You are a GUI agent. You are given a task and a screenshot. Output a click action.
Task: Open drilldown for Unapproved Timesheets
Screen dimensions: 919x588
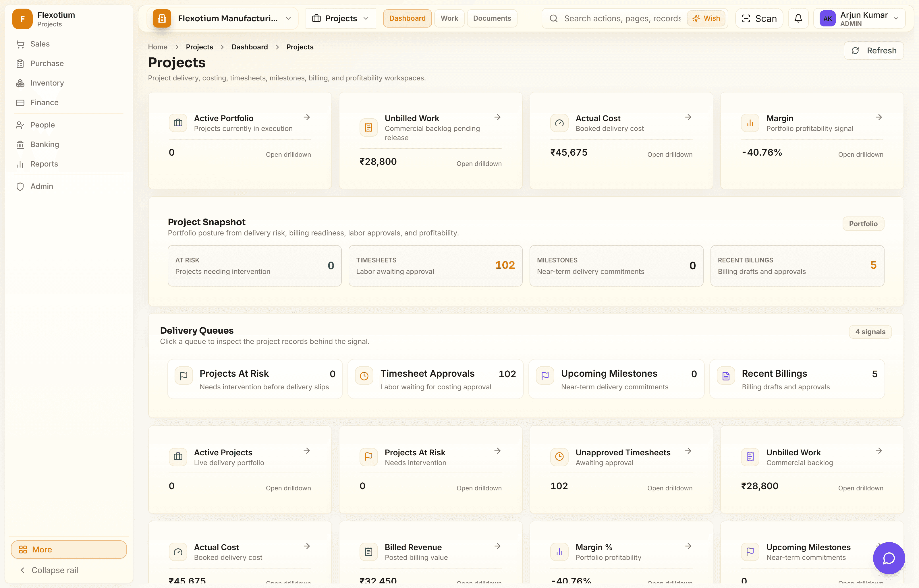click(x=670, y=488)
